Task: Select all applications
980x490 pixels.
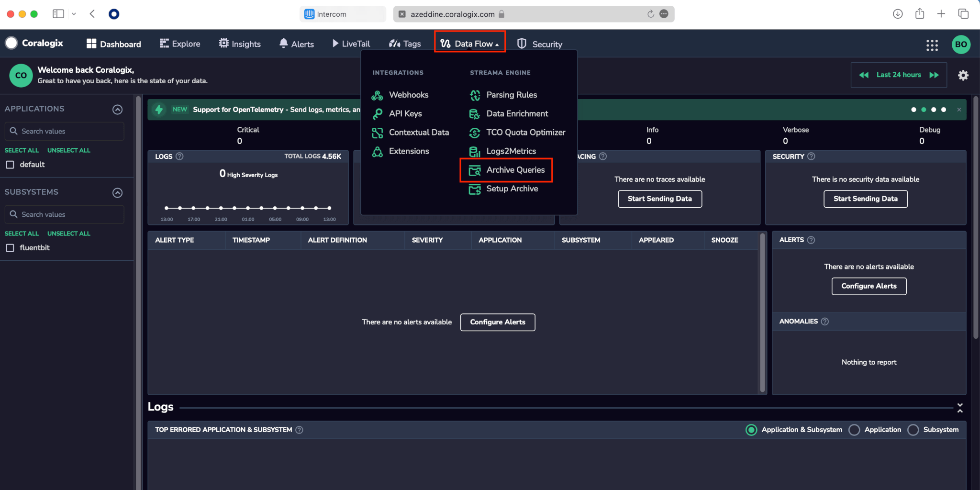Action: pos(22,150)
